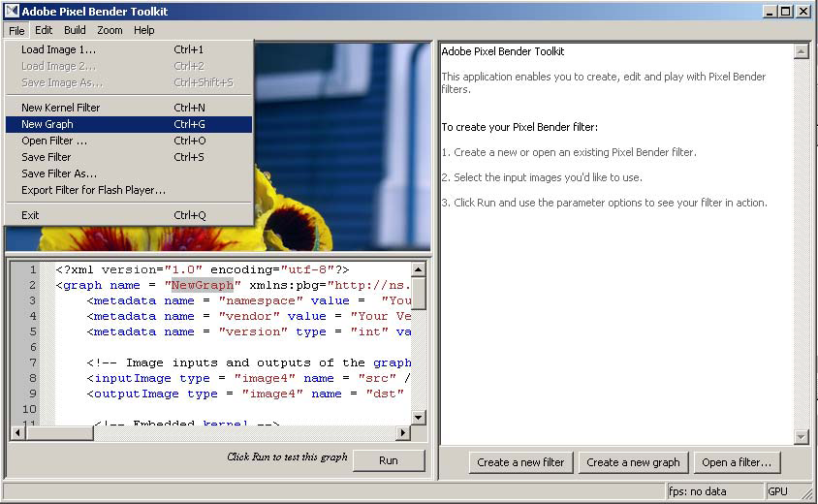Click the flower image preview
818x504 pixels.
coord(342,146)
